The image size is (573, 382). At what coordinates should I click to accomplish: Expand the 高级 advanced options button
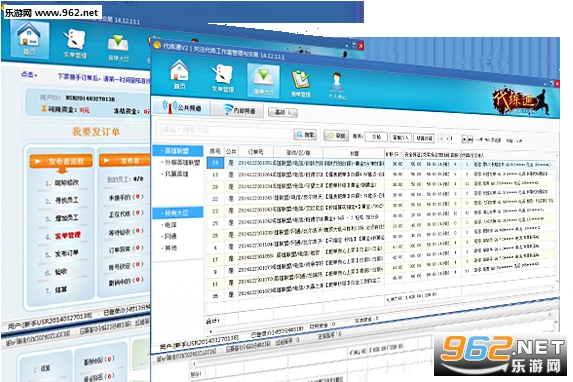tap(283, 112)
